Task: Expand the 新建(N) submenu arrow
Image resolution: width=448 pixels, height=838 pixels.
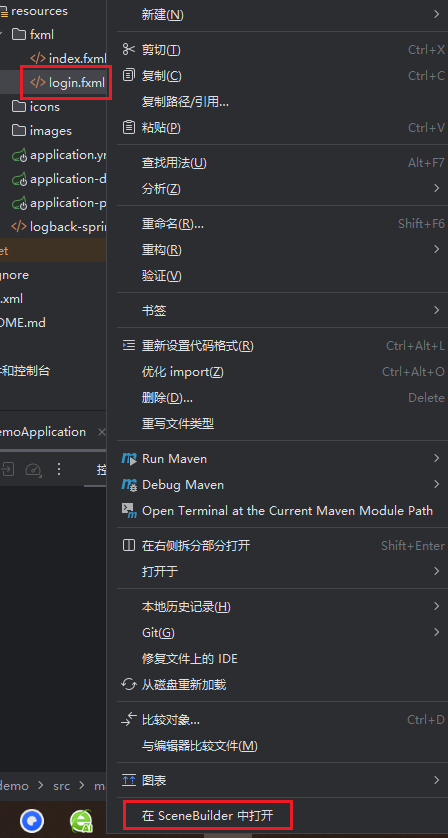Action: click(437, 14)
